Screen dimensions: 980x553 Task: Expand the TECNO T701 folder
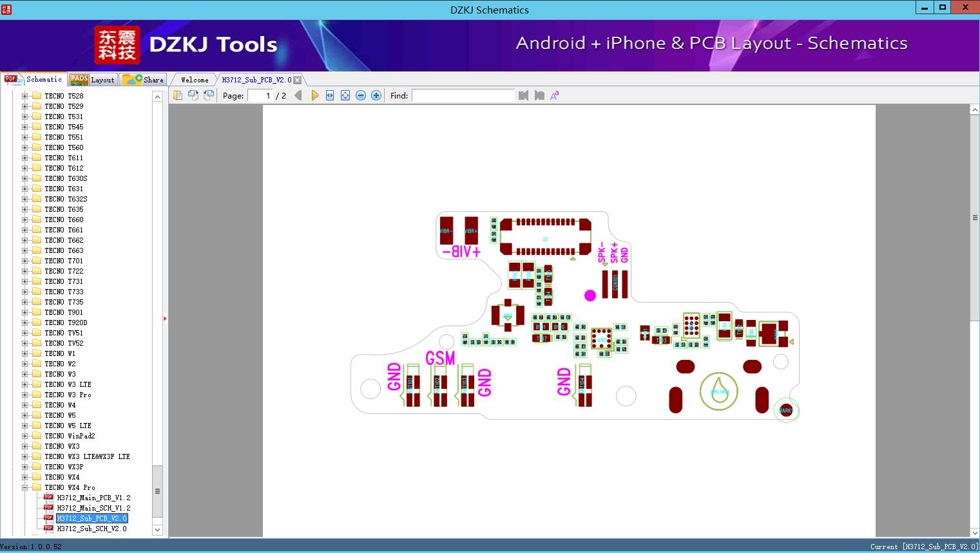tap(25, 261)
